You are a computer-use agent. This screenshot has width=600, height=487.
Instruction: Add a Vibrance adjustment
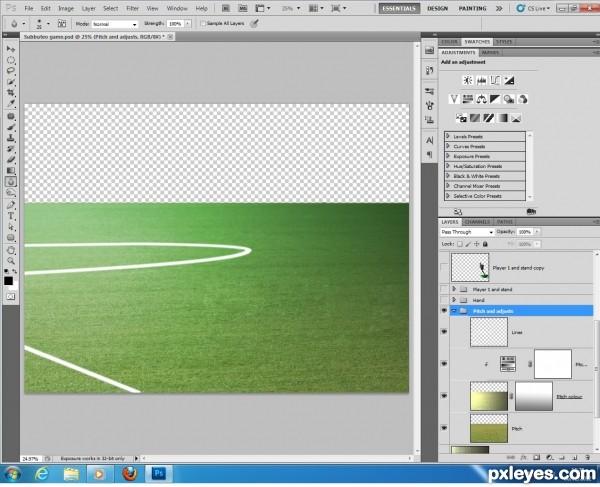coord(454,99)
